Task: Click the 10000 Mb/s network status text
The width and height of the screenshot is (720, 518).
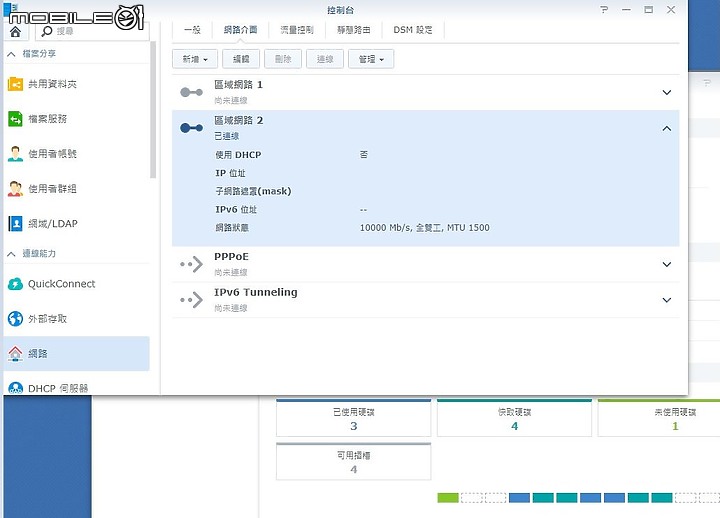Action: coord(425,228)
